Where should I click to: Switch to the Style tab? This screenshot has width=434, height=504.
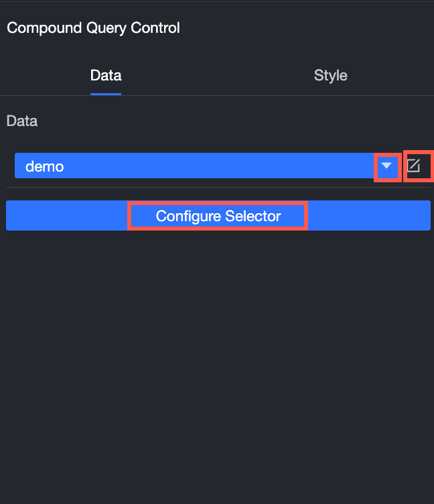tap(330, 75)
